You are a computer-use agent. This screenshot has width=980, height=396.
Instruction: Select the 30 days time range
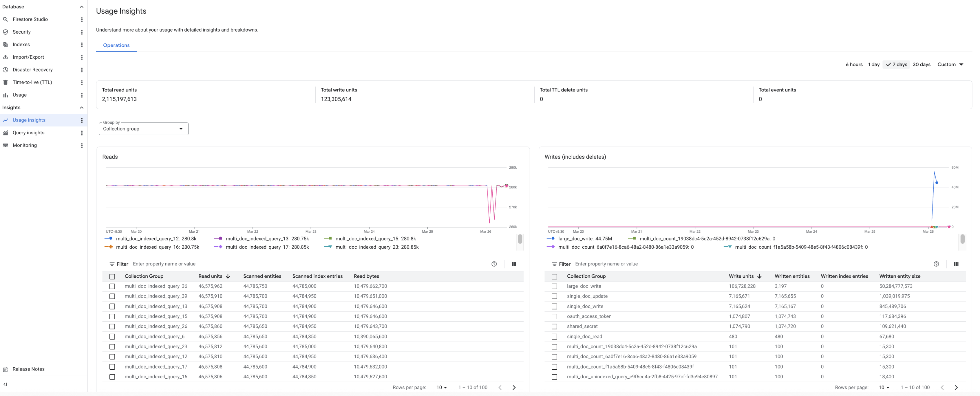(922, 64)
